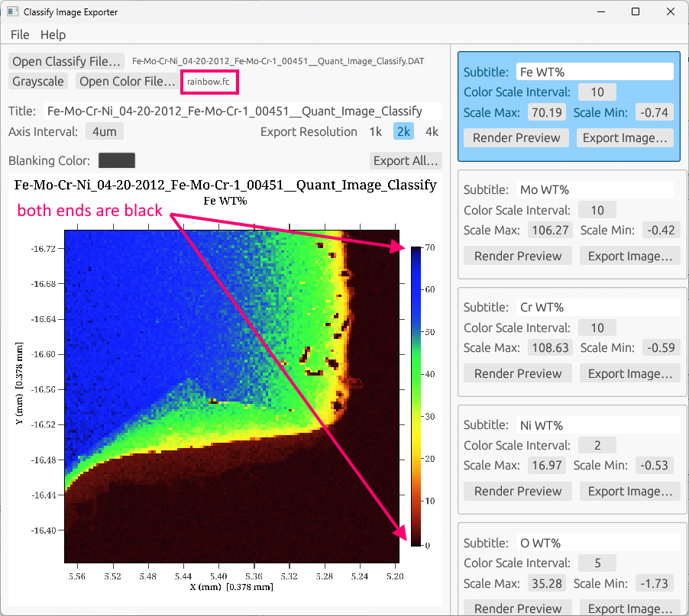Click the Classify Image Exporter app icon
Screen dimensions: 689x616
coord(13,12)
